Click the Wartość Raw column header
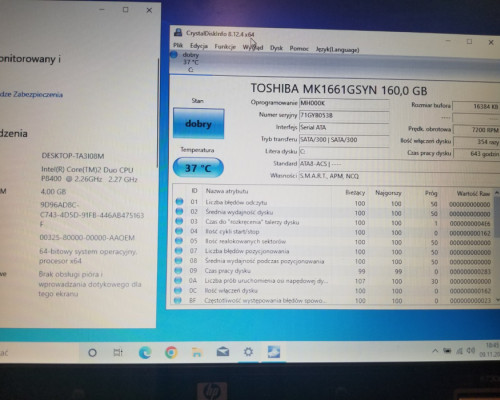 pyautogui.click(x=473, y=194)
